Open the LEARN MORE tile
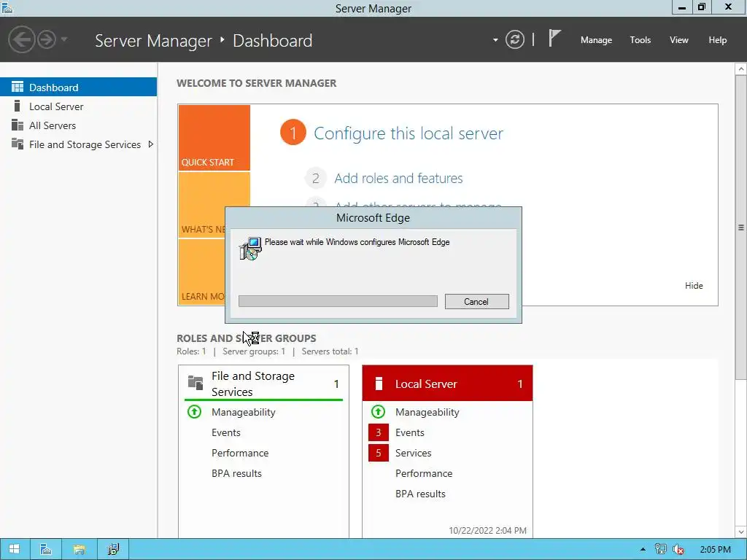Screen dimensions: 747x560 [201, 272]
